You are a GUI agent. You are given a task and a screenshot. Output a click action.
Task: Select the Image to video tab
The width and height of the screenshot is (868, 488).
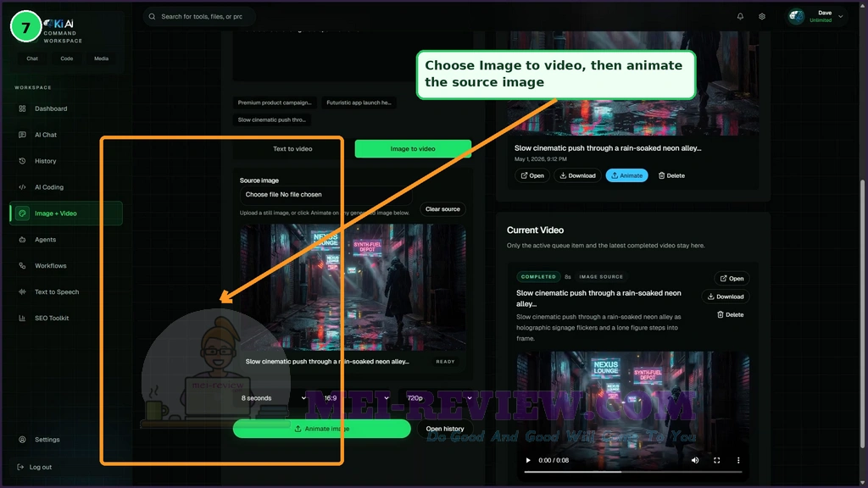413,149
